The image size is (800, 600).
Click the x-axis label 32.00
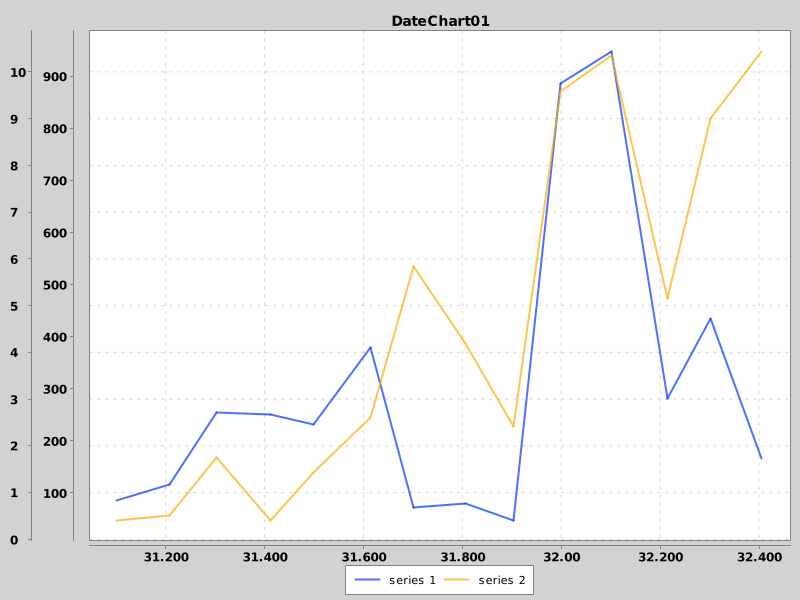562,557
